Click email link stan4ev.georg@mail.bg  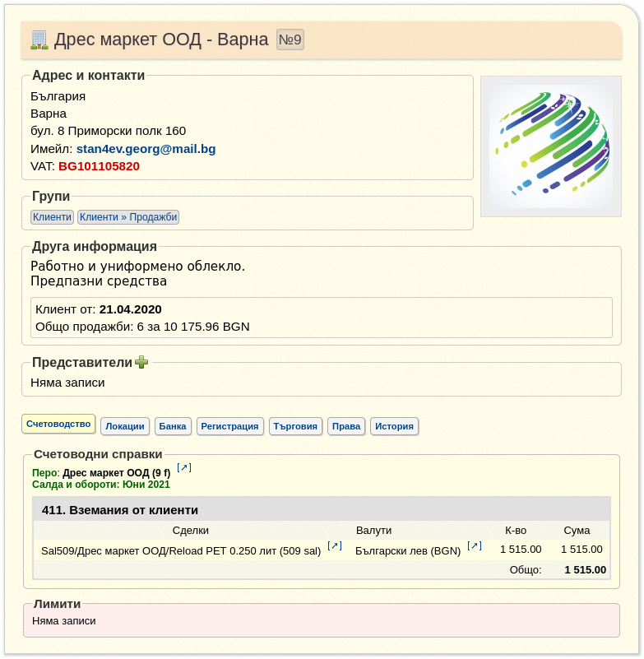coord(146,149)
